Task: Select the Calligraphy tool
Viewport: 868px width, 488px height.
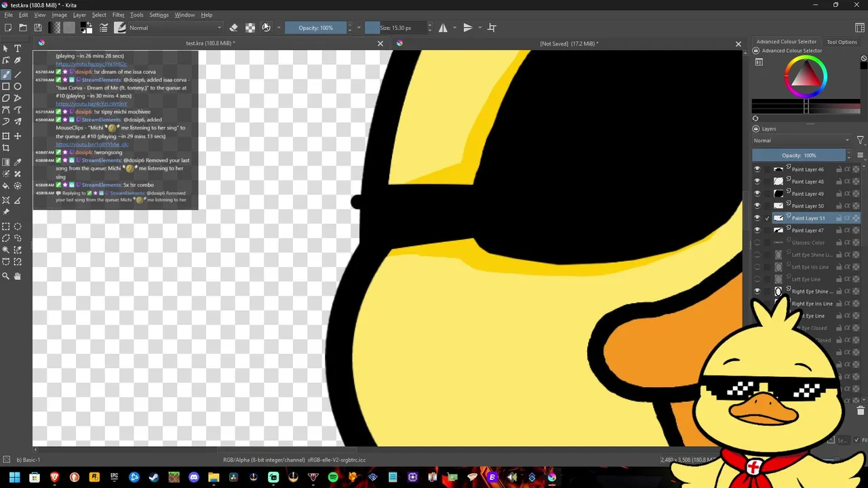Action: [x=18, y=61]
